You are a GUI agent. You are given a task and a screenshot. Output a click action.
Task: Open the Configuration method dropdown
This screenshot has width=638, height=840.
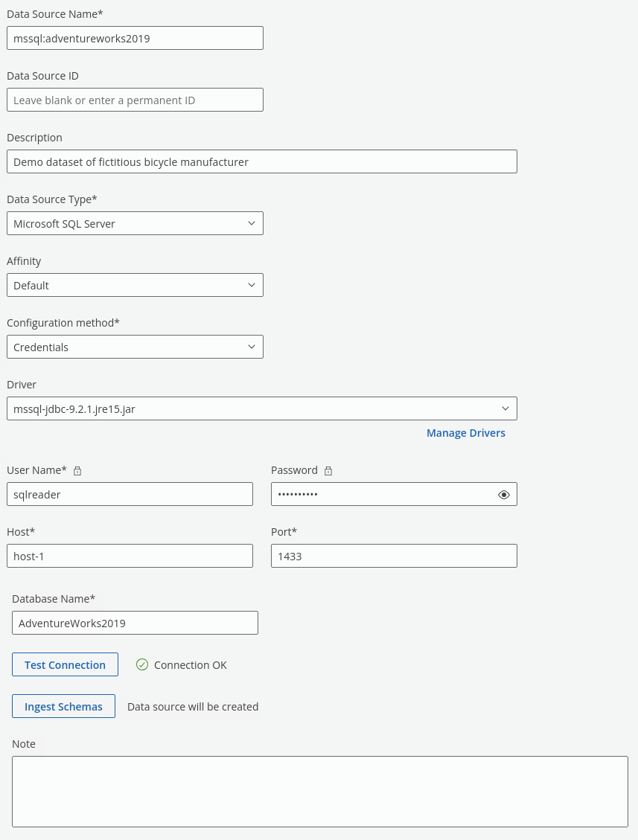[135, 347]
